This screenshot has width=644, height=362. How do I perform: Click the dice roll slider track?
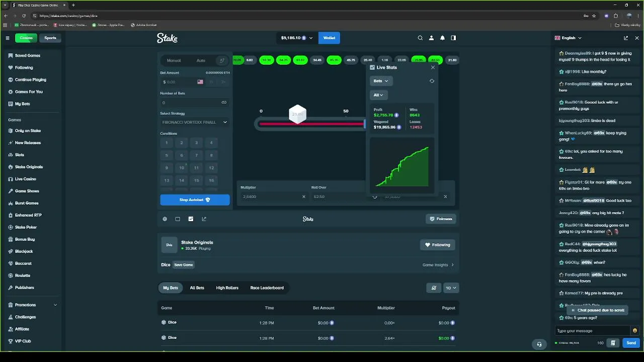pyautogui.click(x=311, y=124)
